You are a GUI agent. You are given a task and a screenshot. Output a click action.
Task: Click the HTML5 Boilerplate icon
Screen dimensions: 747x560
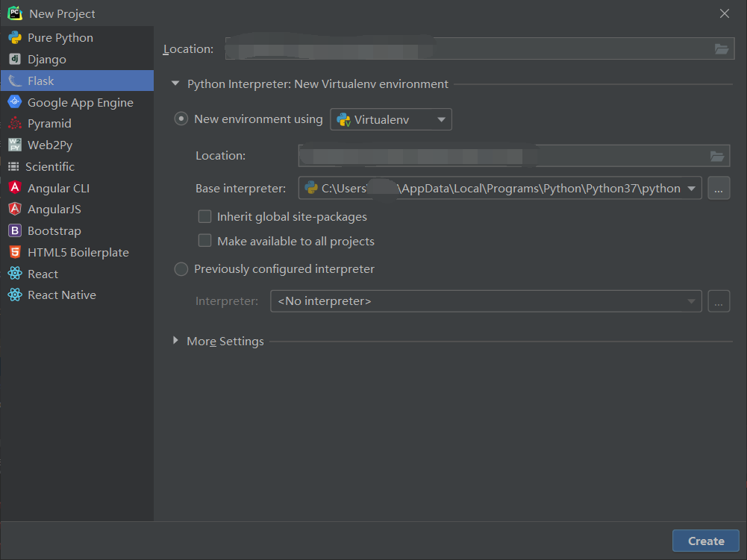coord(15,252)
